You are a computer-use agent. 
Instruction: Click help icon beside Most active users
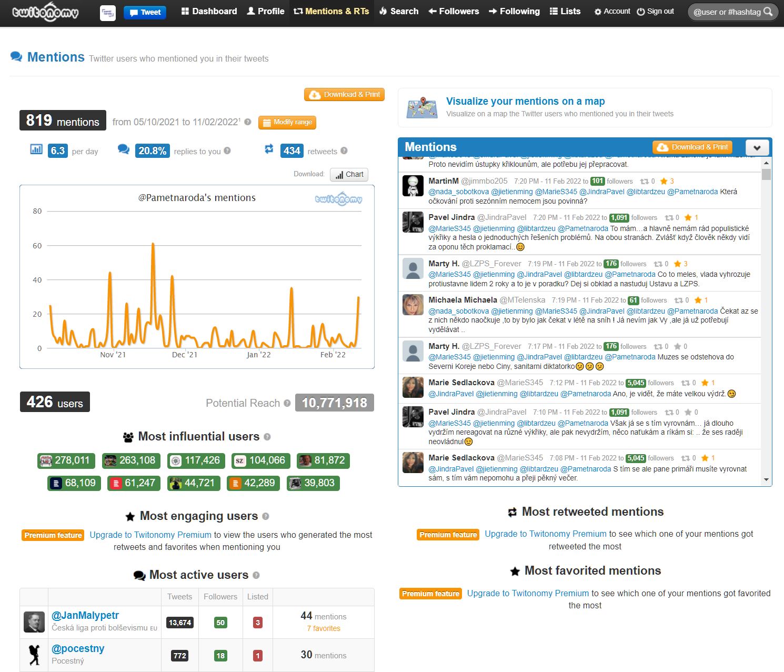(x=256, y=575)
